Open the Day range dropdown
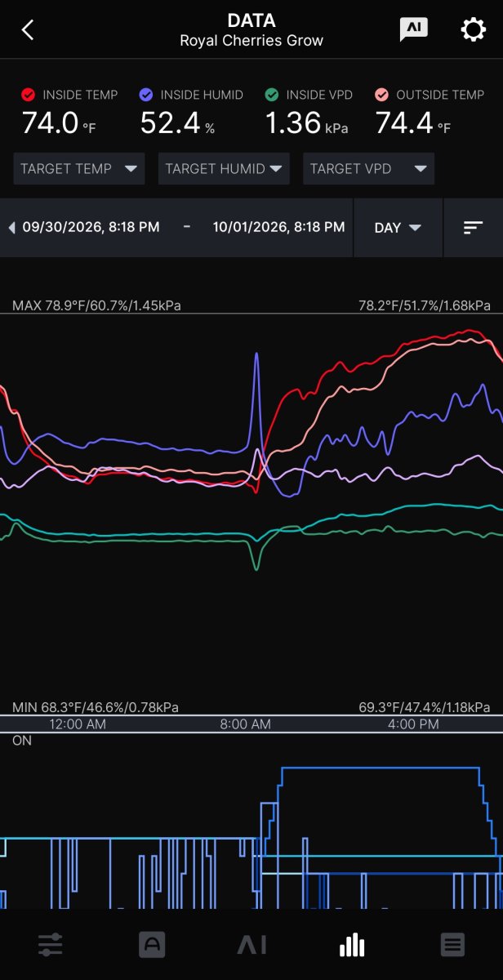Screen dimensions: 503x980 pos(398,228)
